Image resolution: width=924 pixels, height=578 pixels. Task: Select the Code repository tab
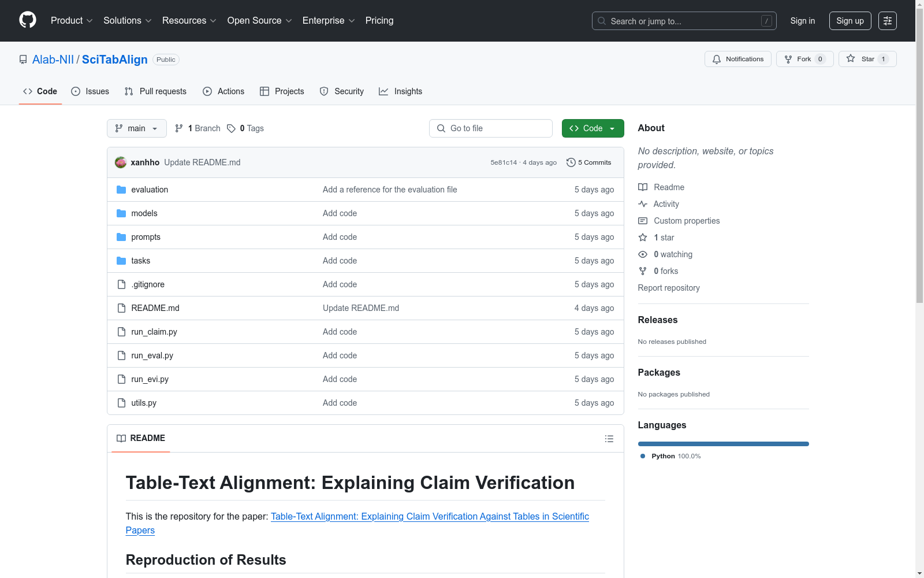click(40, 91)
